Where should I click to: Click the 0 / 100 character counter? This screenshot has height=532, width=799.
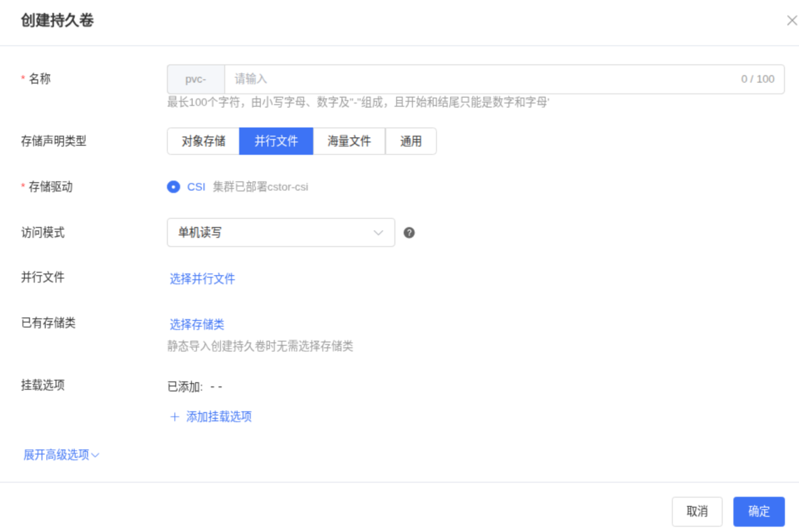[x=757, y=79]
